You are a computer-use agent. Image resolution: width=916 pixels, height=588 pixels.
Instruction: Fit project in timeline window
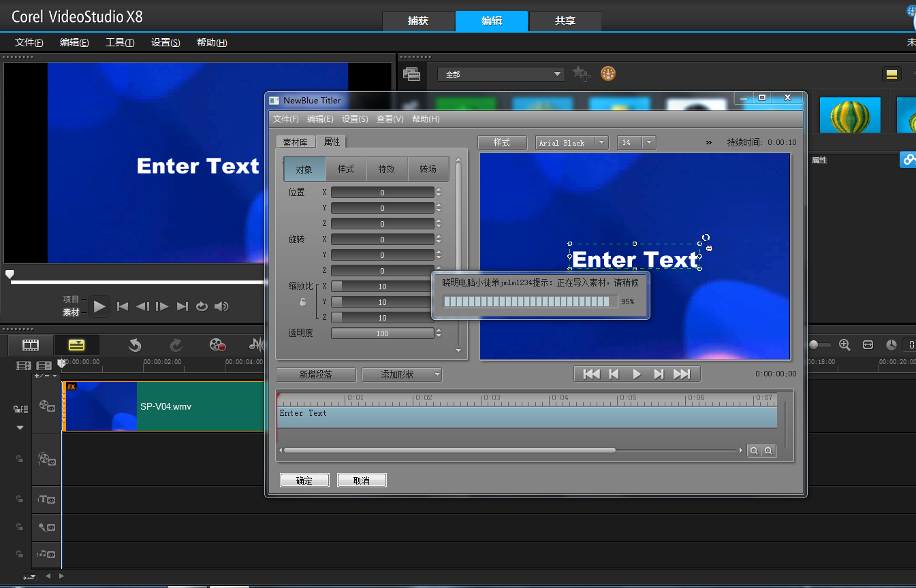coord(868,345)
